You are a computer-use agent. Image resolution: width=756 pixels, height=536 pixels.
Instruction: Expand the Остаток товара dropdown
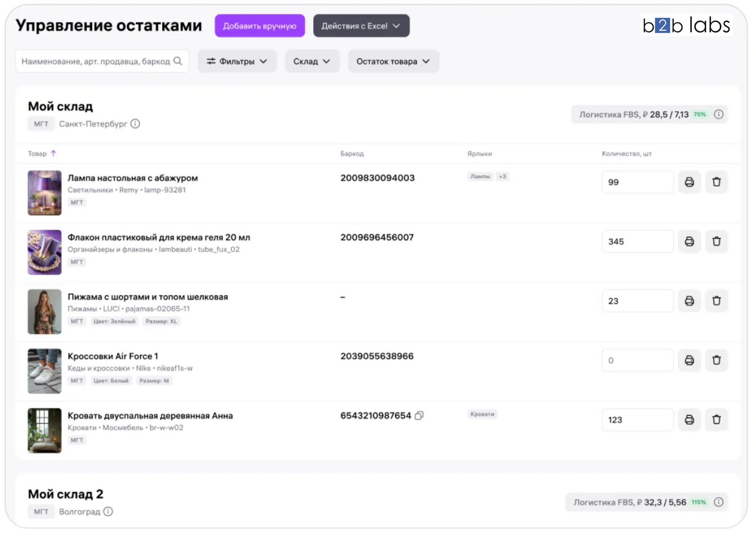point(393,61)
